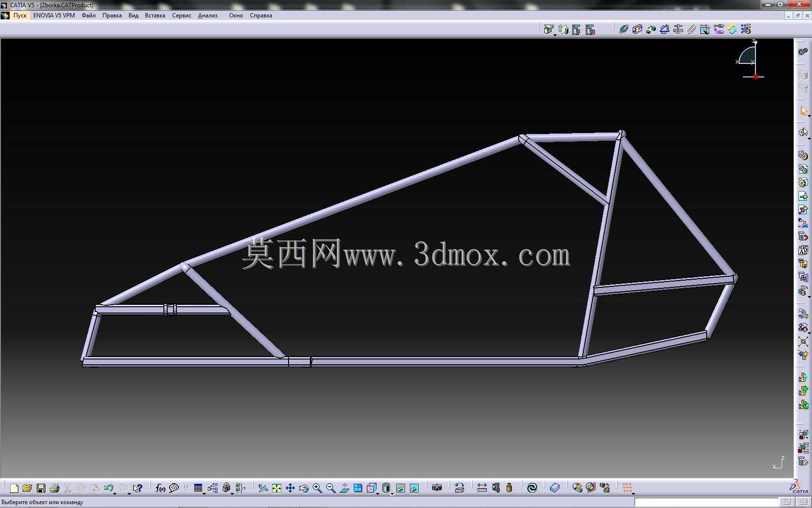Click the Fix component anchor icon
Screen dimensions: 812x508
point(678,29)
